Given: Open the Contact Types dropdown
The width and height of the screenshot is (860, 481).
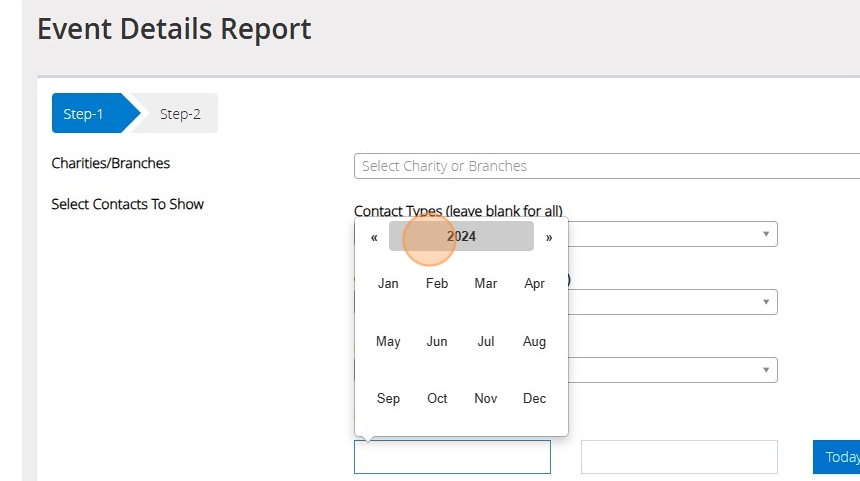Looking at the screenshot, I should [672, 234].
